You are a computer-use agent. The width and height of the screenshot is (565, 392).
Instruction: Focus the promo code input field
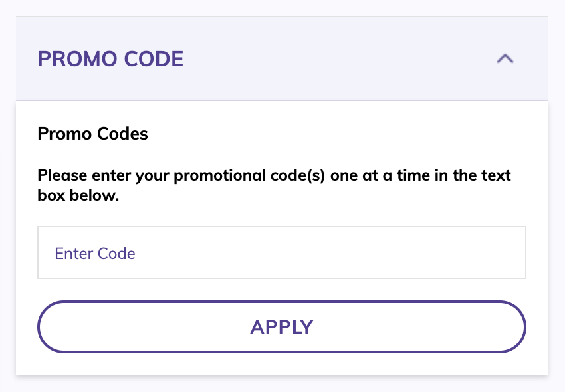pos(282,252)
